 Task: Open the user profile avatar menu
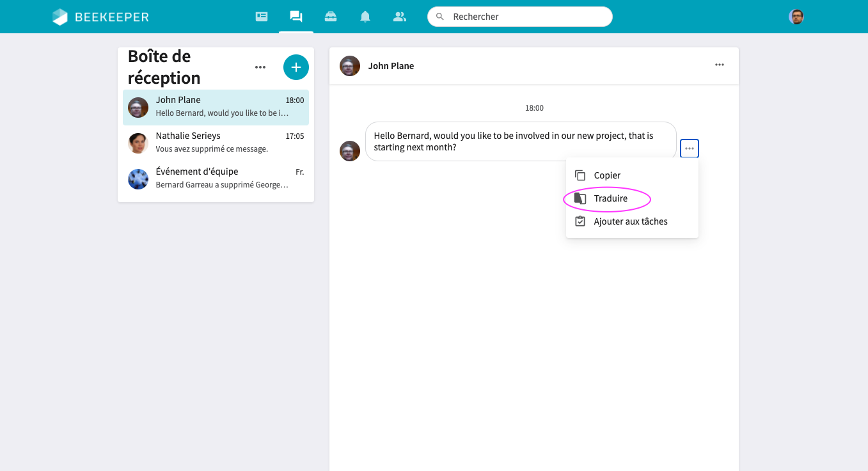796,17
